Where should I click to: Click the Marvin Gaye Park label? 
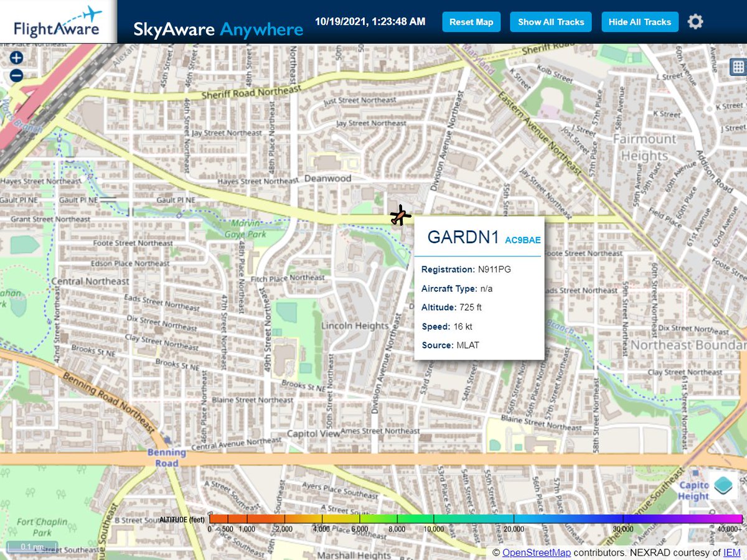point(245,229)
